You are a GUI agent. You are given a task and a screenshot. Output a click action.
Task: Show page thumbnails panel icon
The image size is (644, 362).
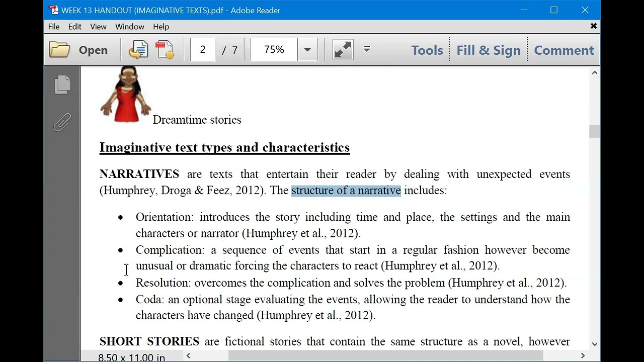[x=62, y=84]
